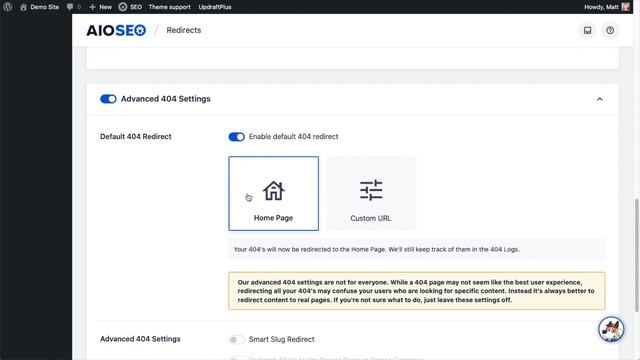Open the New content menu
The height and width of the screenshot is (360, 640).
(x=100, y=7)
